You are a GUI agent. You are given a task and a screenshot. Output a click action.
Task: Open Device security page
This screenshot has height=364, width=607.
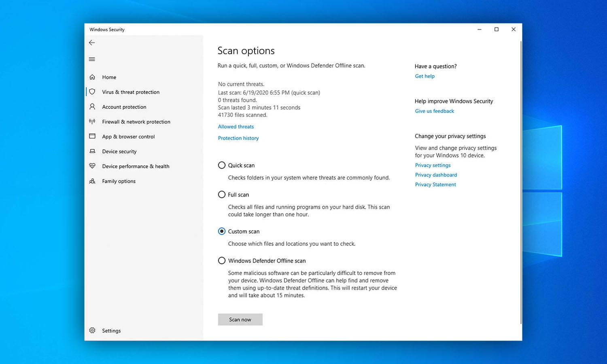pos(119,152)
